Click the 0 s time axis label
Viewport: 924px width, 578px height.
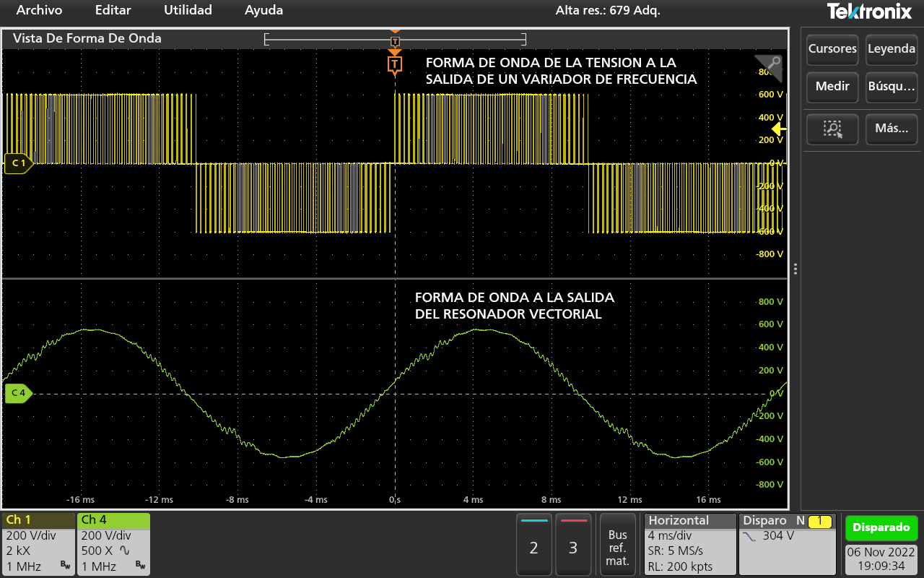(x=395, y=500)
